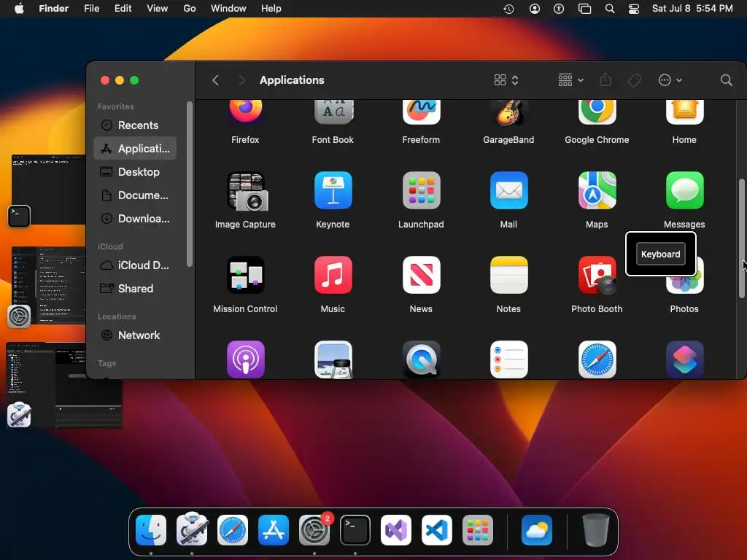The image size is (747, 560).
Task: Open System Settings in the Dock
Action: (314, 530)
